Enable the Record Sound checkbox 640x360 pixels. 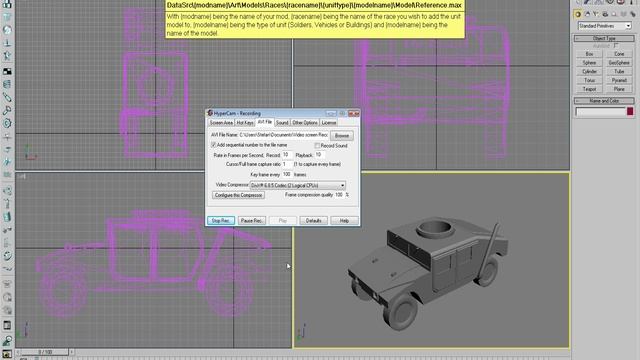coord(317,146)
